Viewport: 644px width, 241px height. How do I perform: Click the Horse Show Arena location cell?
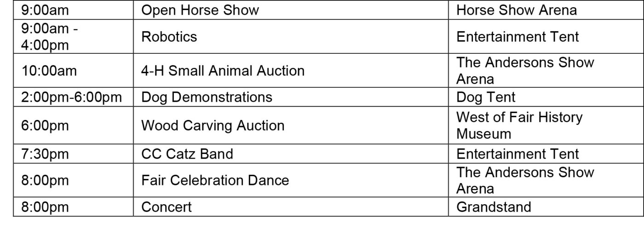pyautogui.click(x=516, y=10)
